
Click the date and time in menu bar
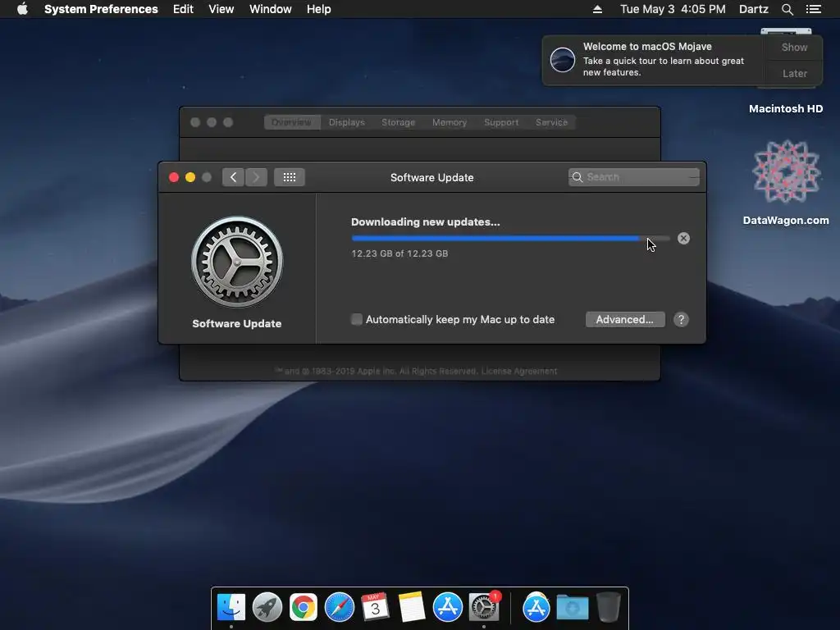coord(673,9)
